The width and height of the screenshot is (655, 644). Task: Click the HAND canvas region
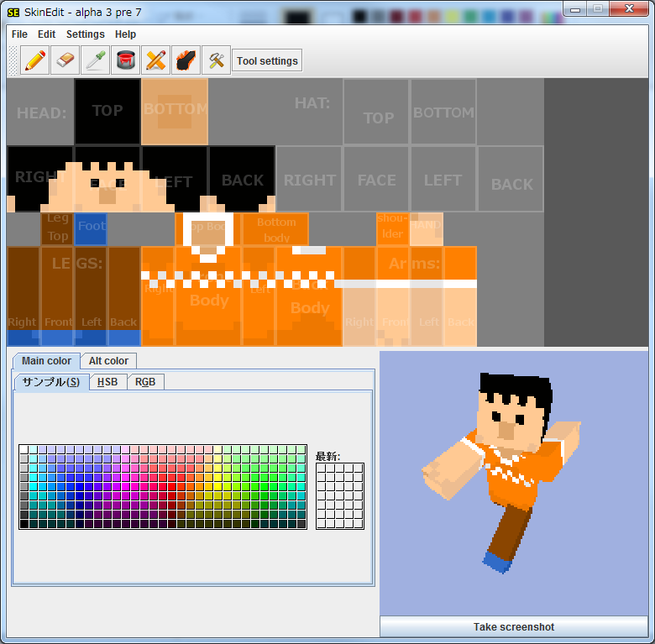tap(427, 229)
